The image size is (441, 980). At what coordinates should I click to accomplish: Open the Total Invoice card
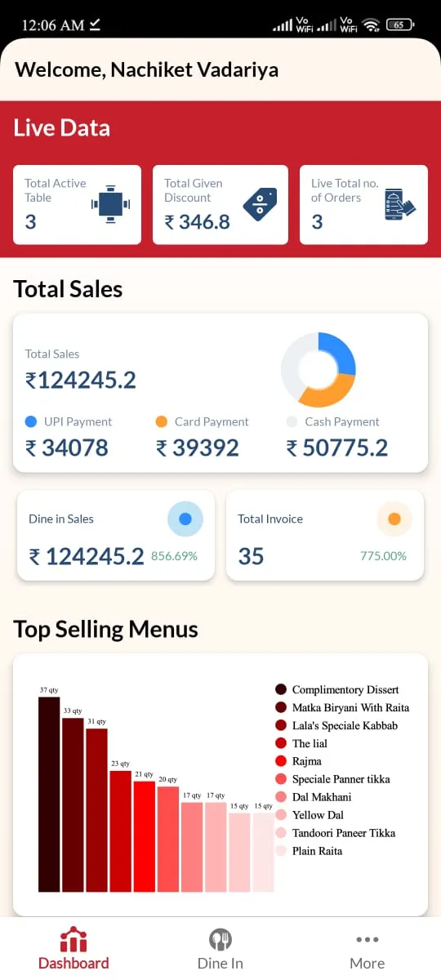(325, 536)
